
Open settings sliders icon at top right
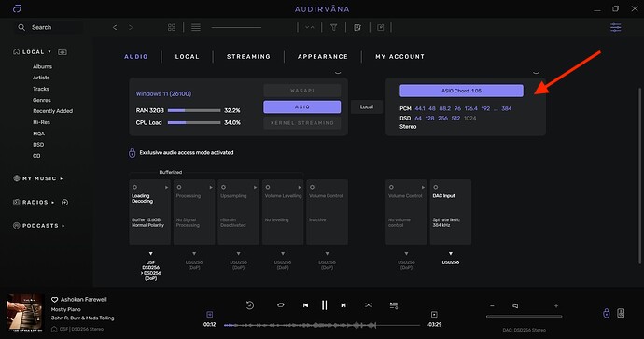coord(615,27)
